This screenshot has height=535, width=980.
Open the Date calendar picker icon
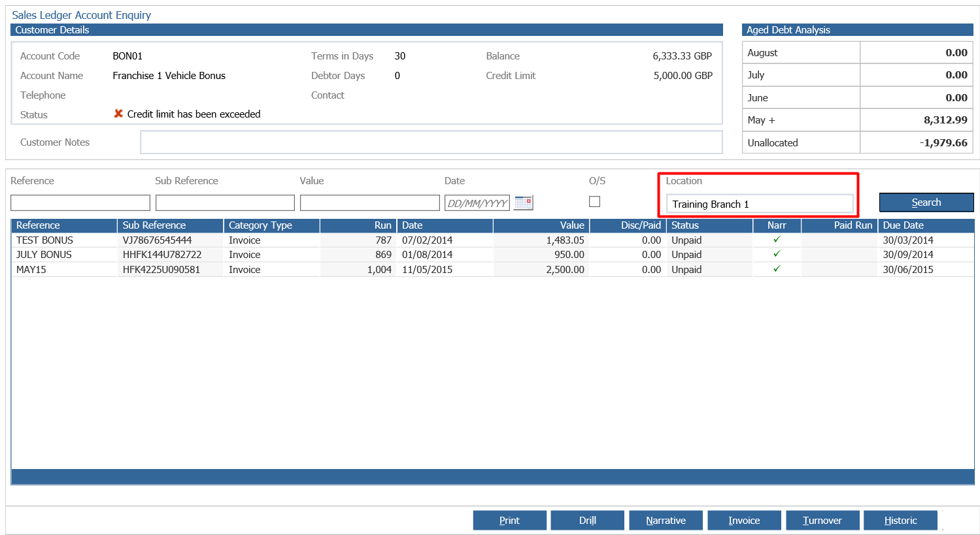coord(523,203)
